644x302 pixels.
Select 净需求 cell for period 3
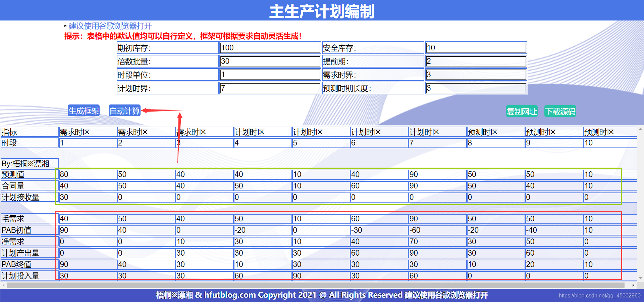pos(205,242)
